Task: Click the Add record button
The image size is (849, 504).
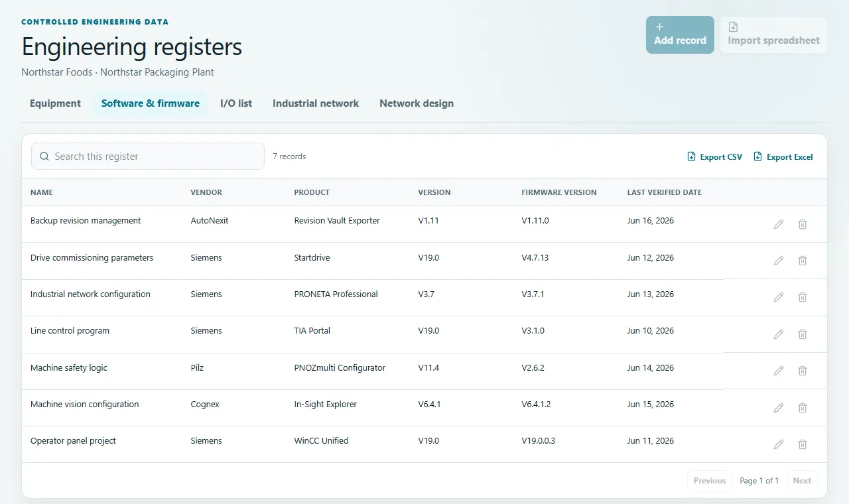Action: click(680, 34)
